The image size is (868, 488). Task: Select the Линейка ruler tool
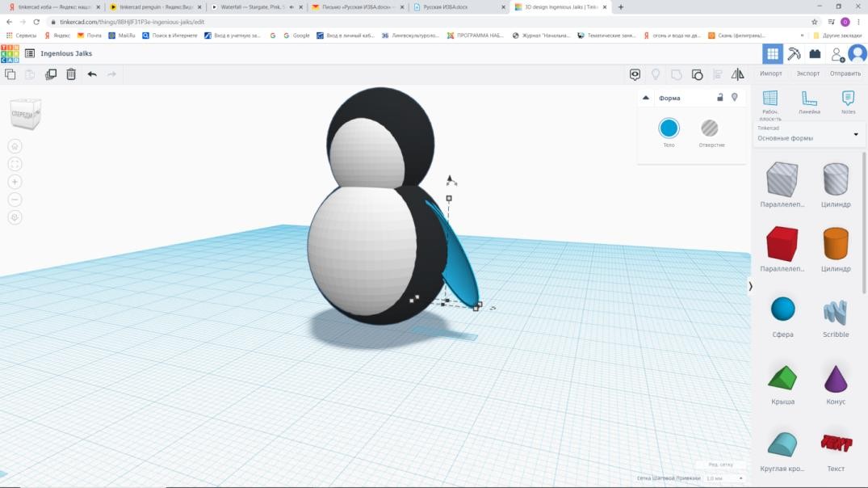coord(809,103)
